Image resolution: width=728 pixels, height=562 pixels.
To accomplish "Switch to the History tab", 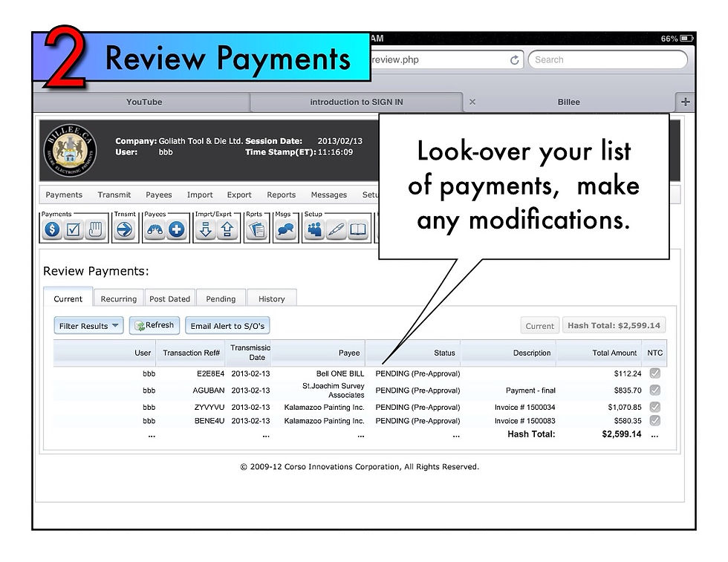I will click(x=272, y=298).
